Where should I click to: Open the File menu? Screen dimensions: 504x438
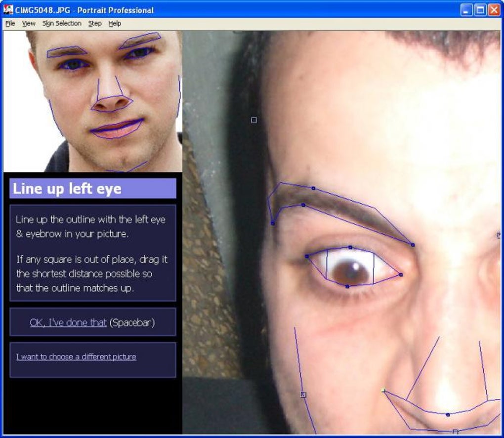click(x=10, y=23)
